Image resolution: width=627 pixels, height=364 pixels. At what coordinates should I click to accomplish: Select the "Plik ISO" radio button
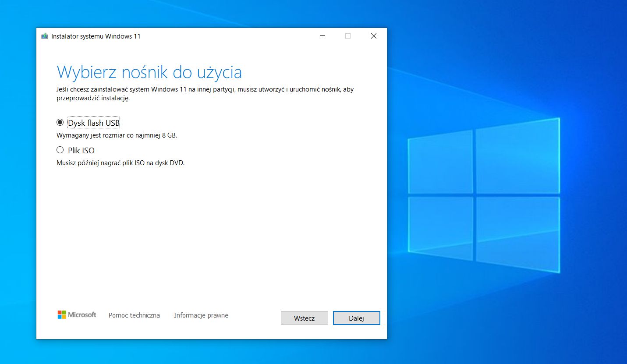pyautogui.click(x=60, y=150)
